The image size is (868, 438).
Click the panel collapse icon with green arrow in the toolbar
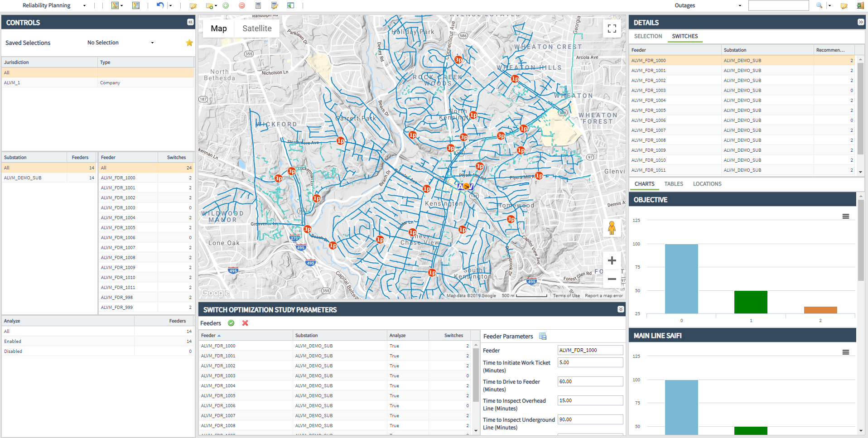291,5
